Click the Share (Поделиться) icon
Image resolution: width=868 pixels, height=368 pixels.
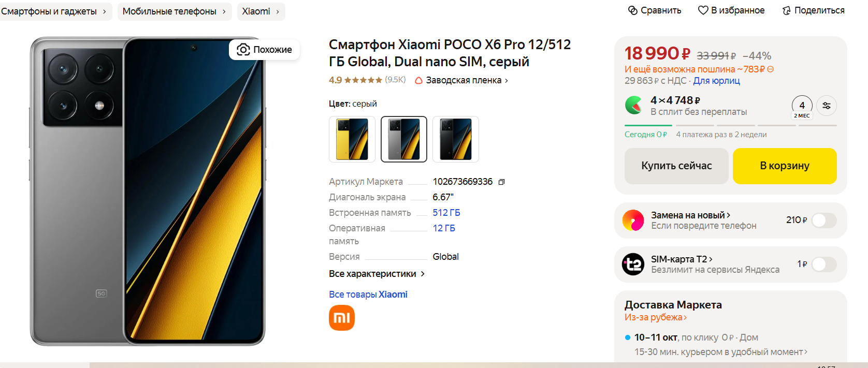pyautogui.click(x=787, y=10)
